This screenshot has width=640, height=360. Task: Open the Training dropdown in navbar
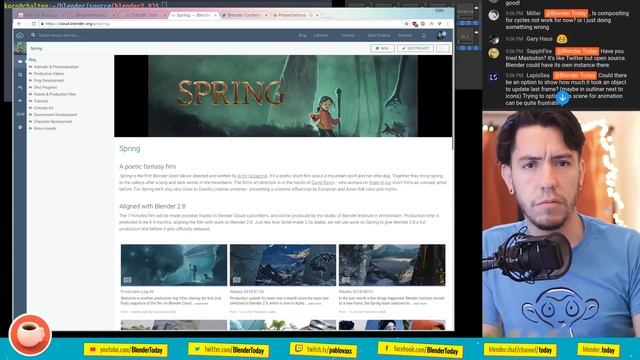tap(350, 36)
